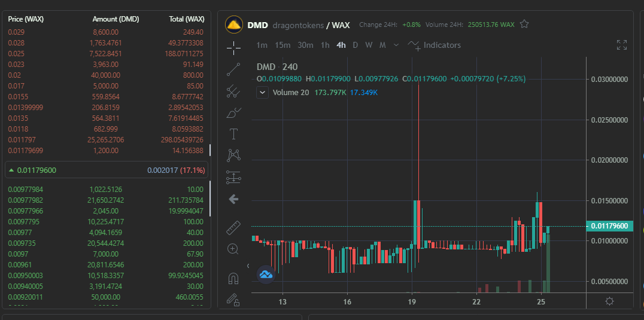644x320 pixels.
Task: Select the pitchfork drawing tool
Action: pyautogui.click(x=233, y=91)
